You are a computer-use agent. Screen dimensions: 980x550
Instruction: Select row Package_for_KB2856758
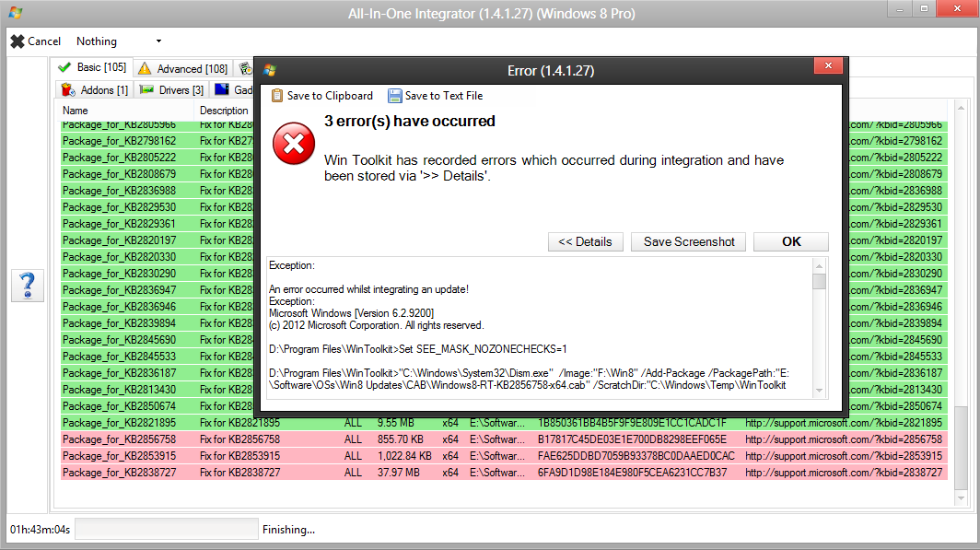pyautogui.click(x=505, y=439)
